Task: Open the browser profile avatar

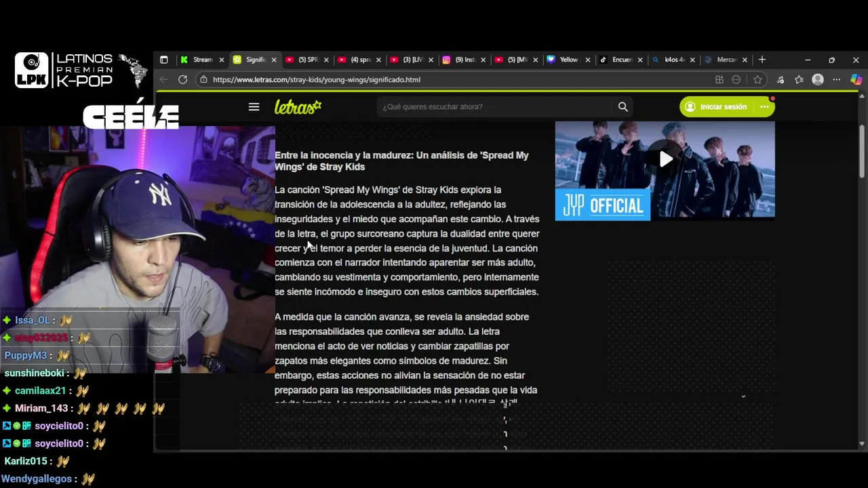Action: (x=818, y=79)
